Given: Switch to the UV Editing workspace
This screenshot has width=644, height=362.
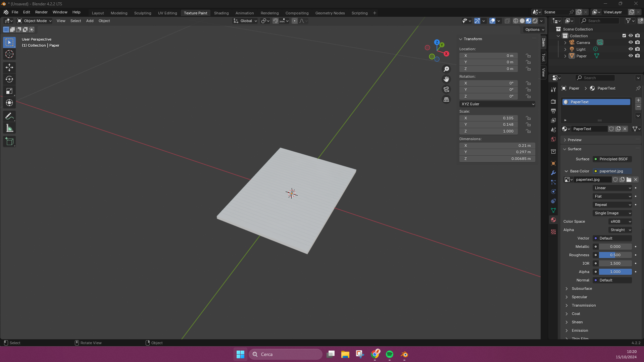Looking at the screenshot, I should point(167,13).
